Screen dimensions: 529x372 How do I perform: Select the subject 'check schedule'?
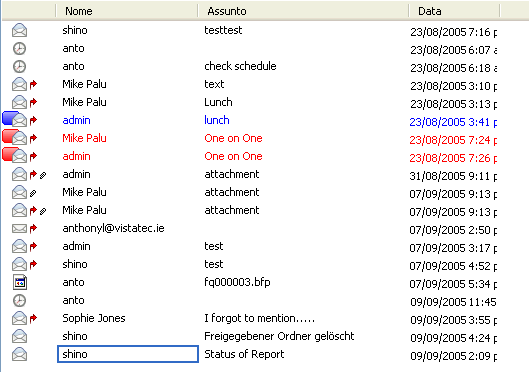point(240,66)
